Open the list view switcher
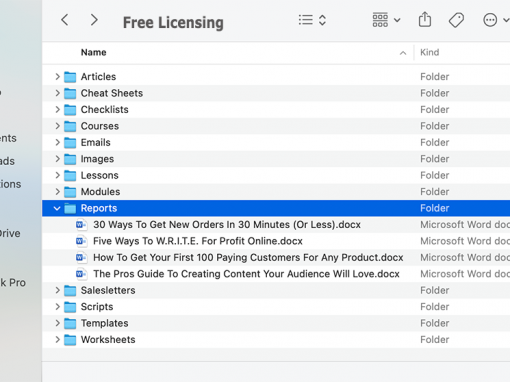 (x=312, y=20)
